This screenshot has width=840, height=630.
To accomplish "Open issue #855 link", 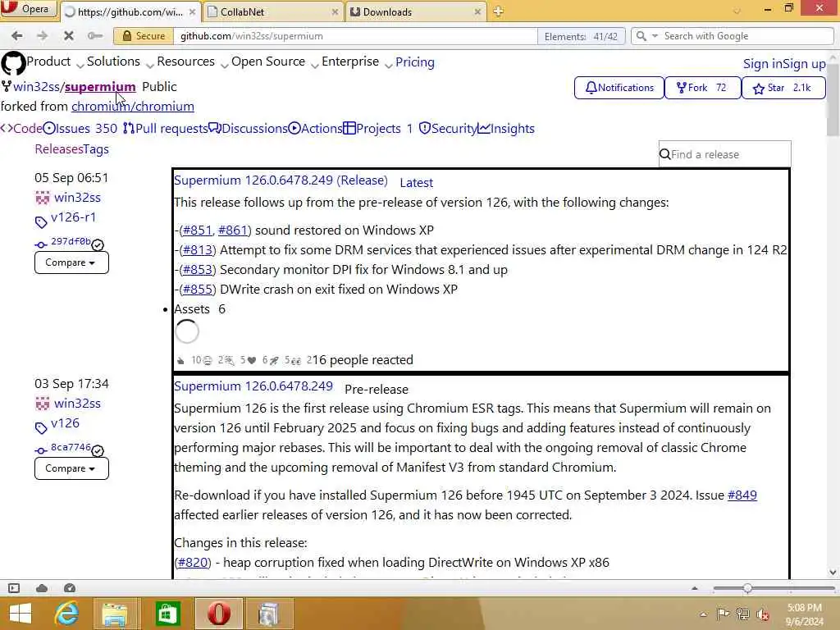I will [x=197, y=290].
